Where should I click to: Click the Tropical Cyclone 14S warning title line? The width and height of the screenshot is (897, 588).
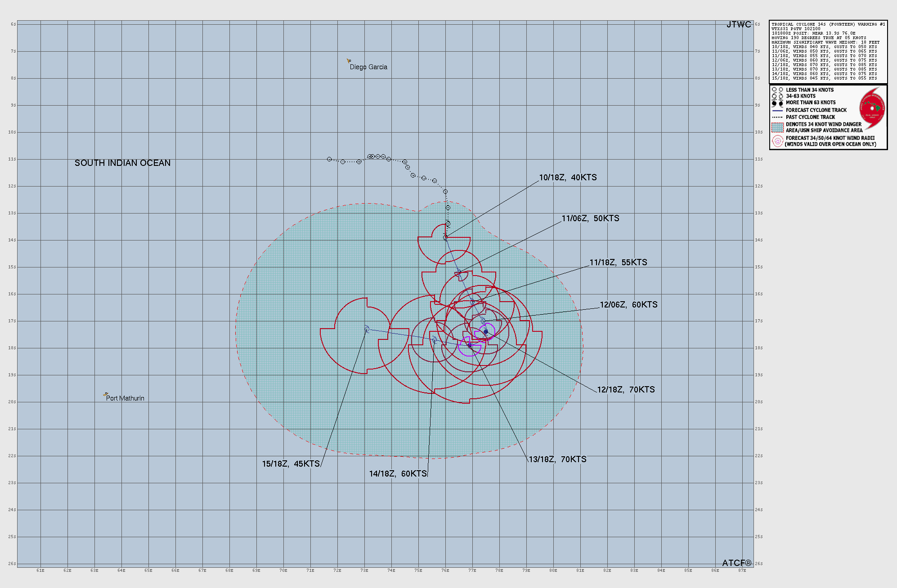828,24
